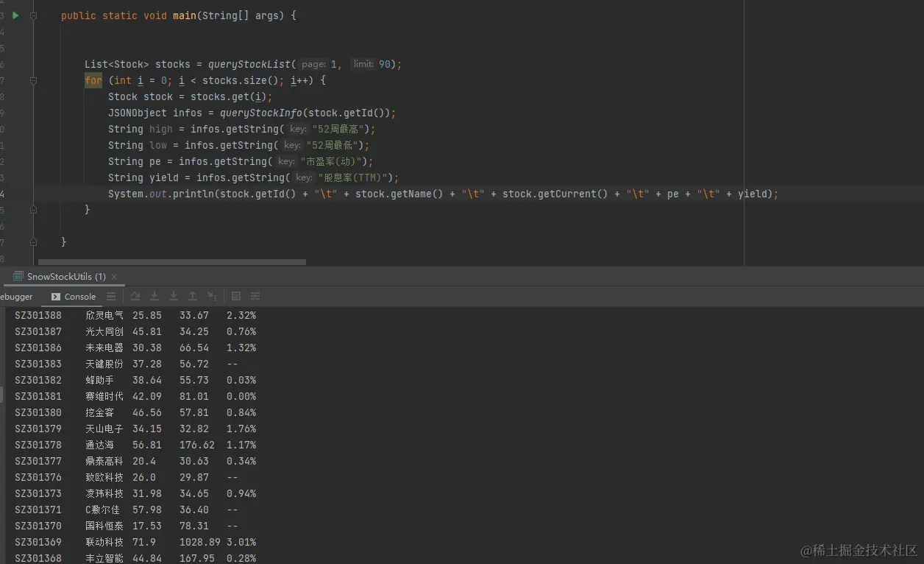This screenshot has width=924, height=564.
Task: Switch to the Debugger tab
Action: coord(16,297)
